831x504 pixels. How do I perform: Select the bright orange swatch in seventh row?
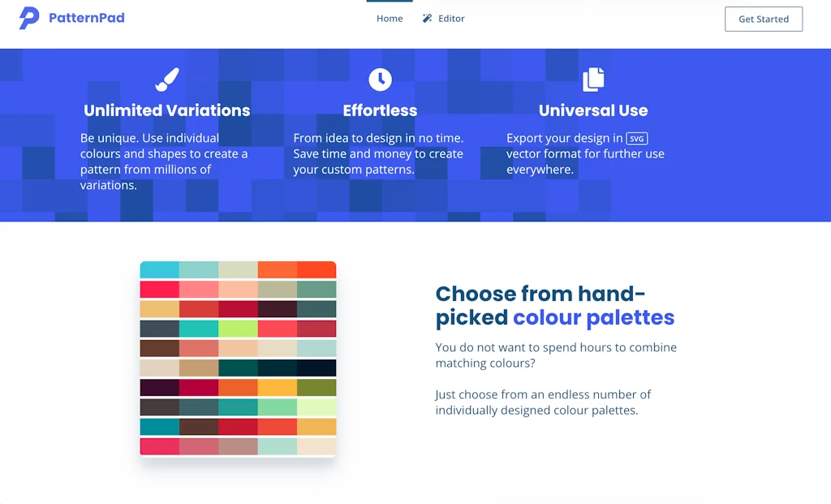click(238, 388)
